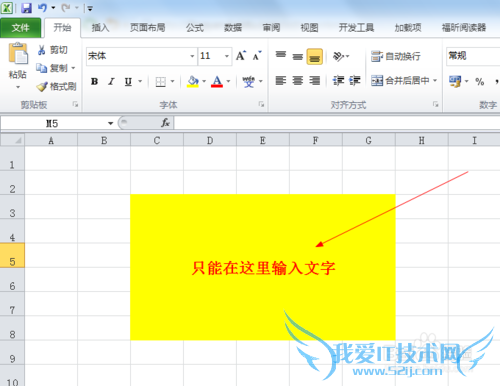Decrease indent

tap(338, 81)
